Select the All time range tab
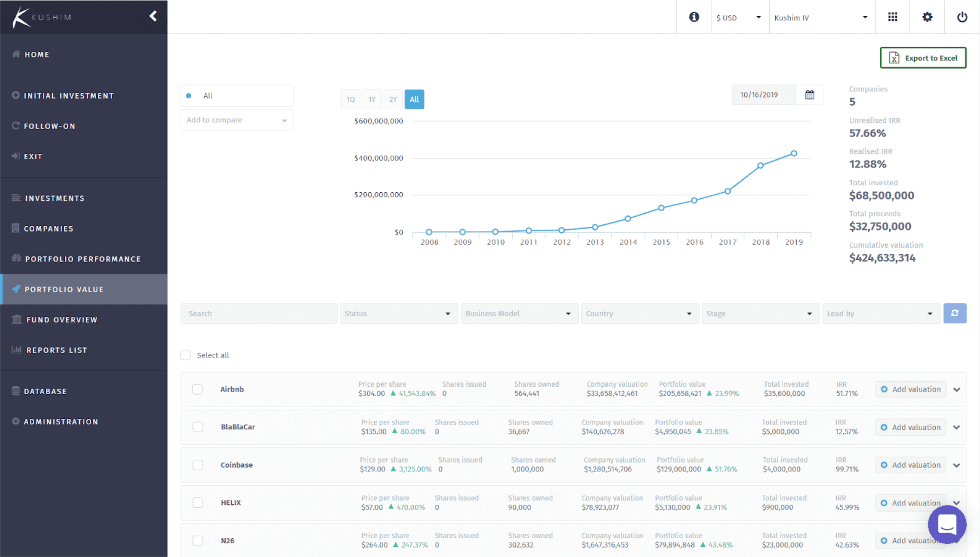980x557 pixels. click(414, 100)
